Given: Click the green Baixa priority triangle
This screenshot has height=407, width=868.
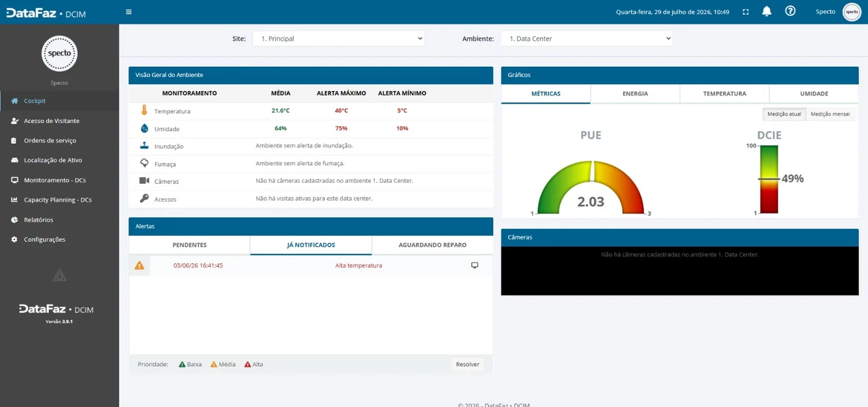Looking at the screenshot, I should click(182, 364).
